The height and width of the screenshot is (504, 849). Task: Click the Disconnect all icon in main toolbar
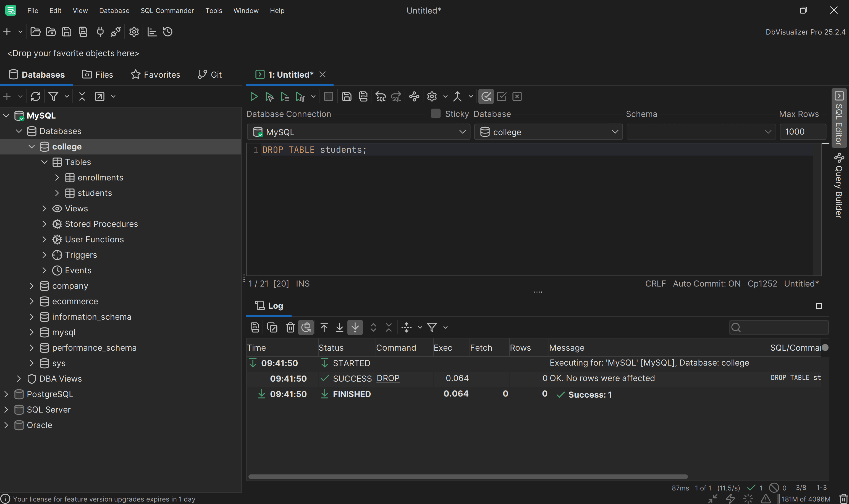116,32
